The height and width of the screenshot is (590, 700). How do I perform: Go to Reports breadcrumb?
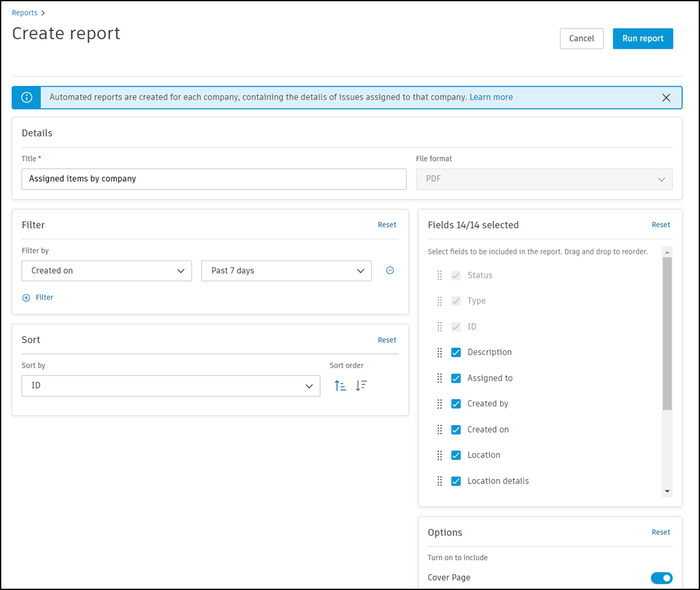[25, 13]
